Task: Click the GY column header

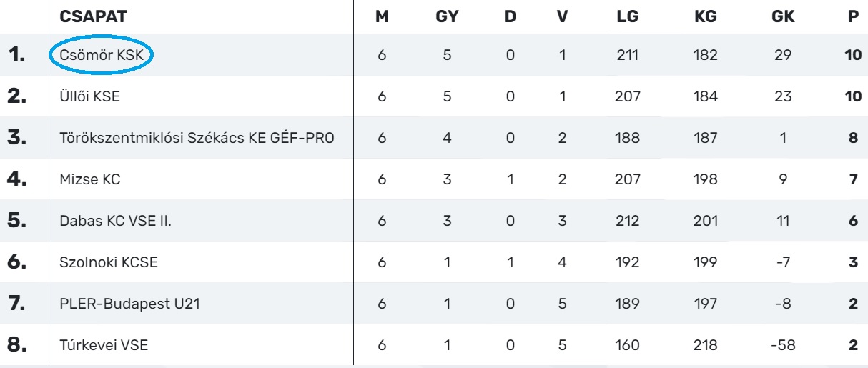Action: point(446,17)
